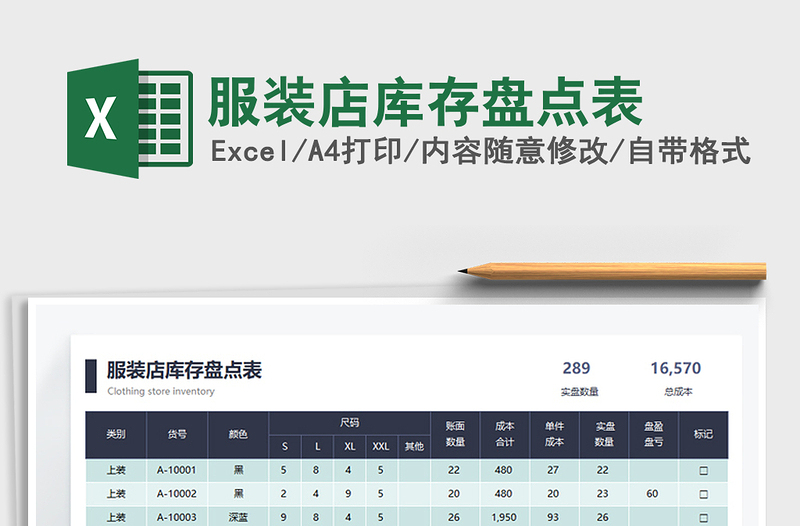
Task: Select the total count value 289
Action: (x=577, y=368)
